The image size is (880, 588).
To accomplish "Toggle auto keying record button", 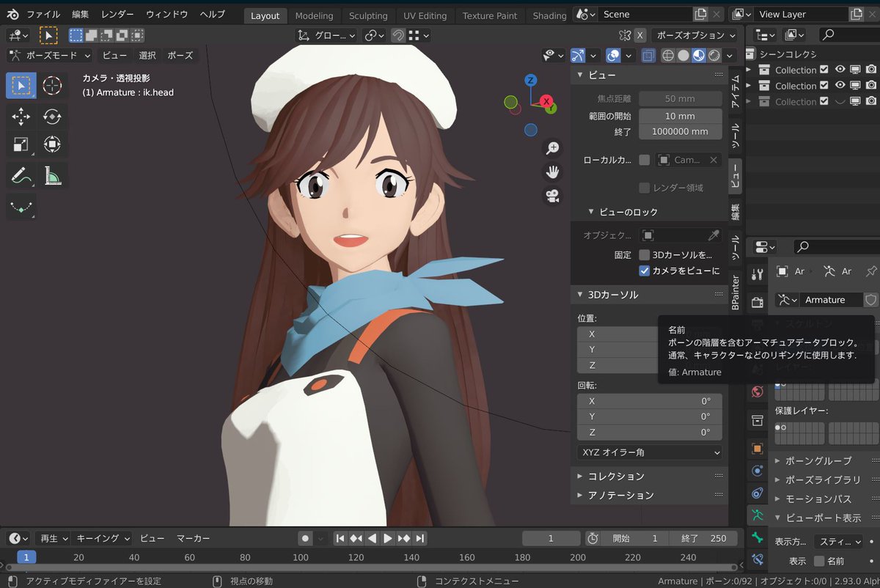I will [305, 538].
